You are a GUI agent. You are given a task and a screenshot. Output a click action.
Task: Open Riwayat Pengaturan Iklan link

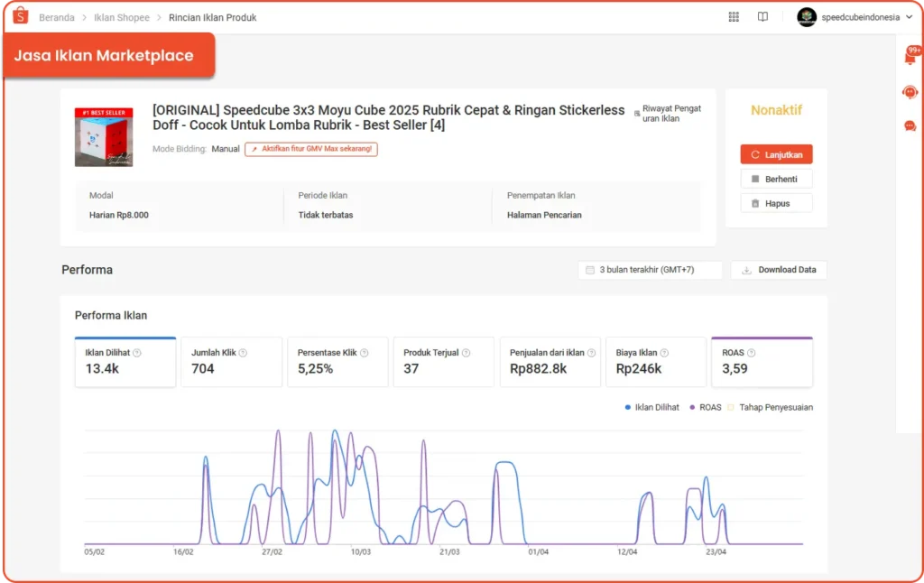click(x=671, y=113)
